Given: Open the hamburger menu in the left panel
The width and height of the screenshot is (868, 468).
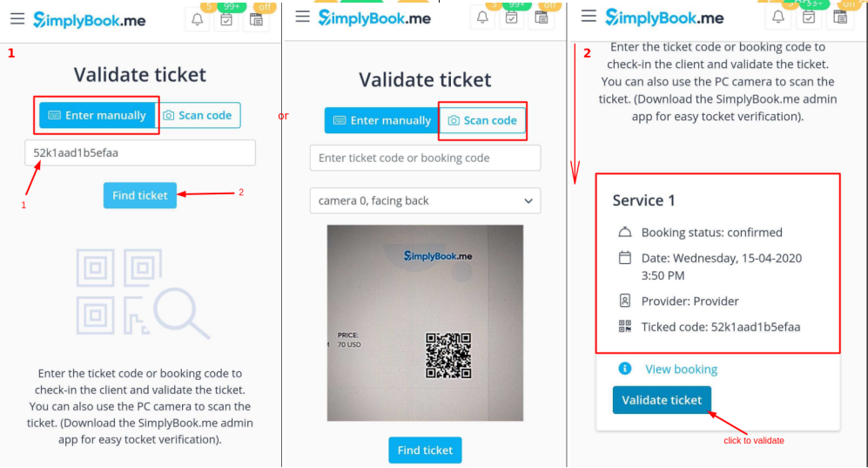Looking at the screenshot, I should click(17, 18).
